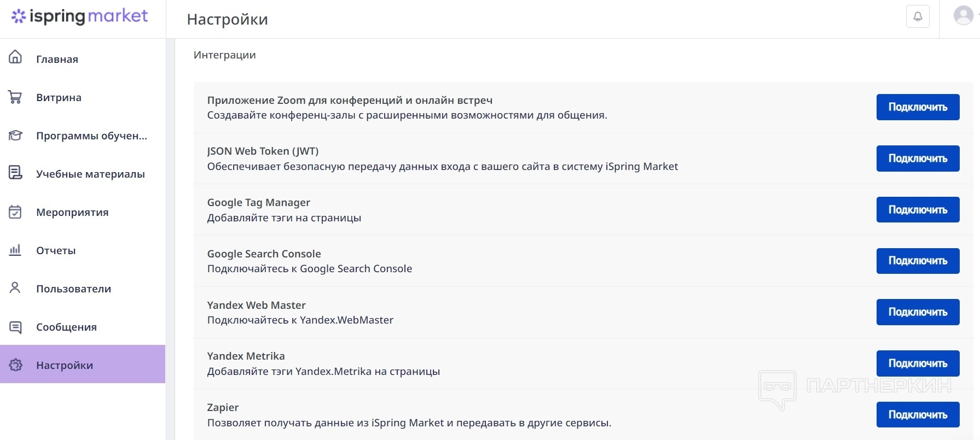Screen dimensions: 980x440
Task: Open the Сообщения chat bubble icon
Action: (x=15, y=327)
